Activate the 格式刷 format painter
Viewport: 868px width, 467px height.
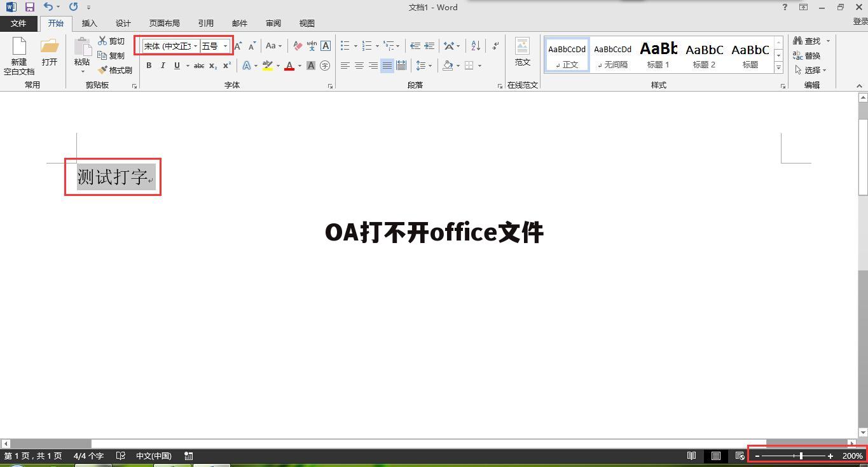click(115, 70)
